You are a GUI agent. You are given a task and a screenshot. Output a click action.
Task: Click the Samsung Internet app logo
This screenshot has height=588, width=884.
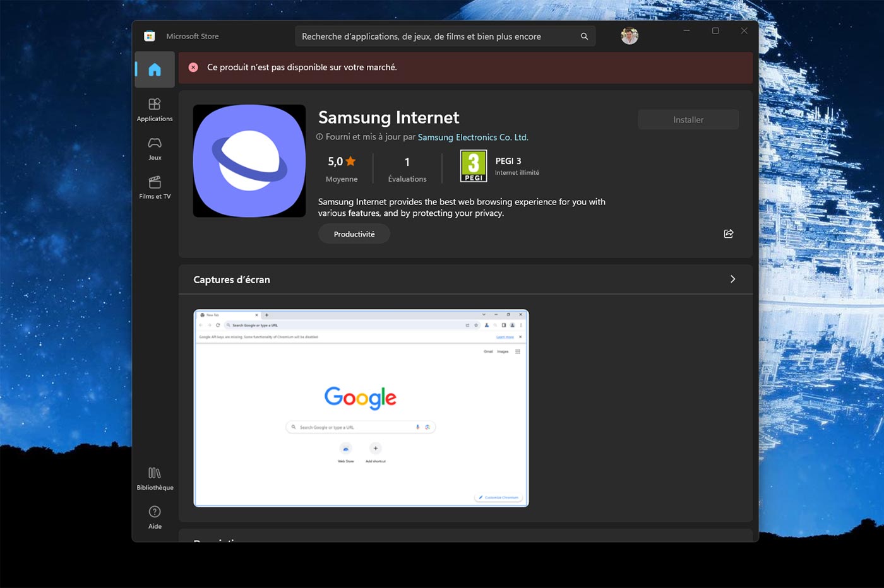[x=249, y=161]
